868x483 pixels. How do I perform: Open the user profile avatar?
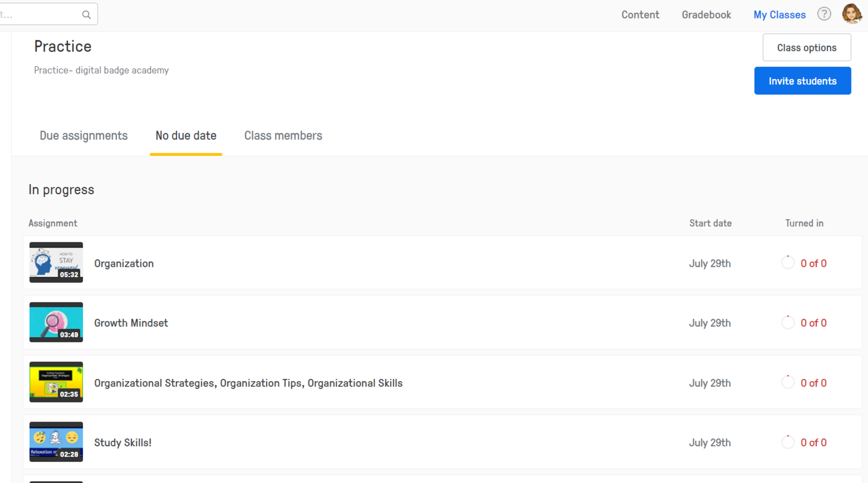click(851, 14)
